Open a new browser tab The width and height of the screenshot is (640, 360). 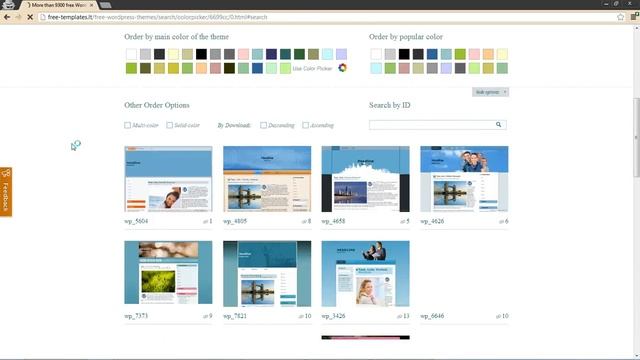pyautogui.click(x=105, y=5)
